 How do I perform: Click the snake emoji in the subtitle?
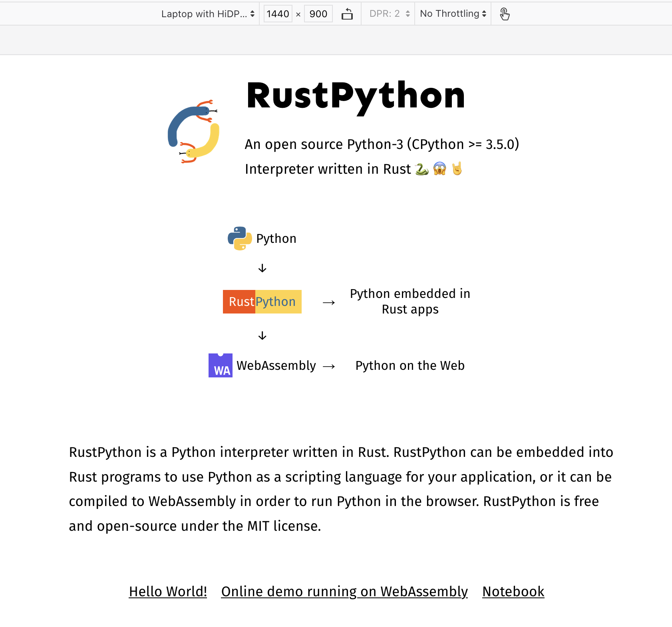pyautogui.click(x=421, y=169)
